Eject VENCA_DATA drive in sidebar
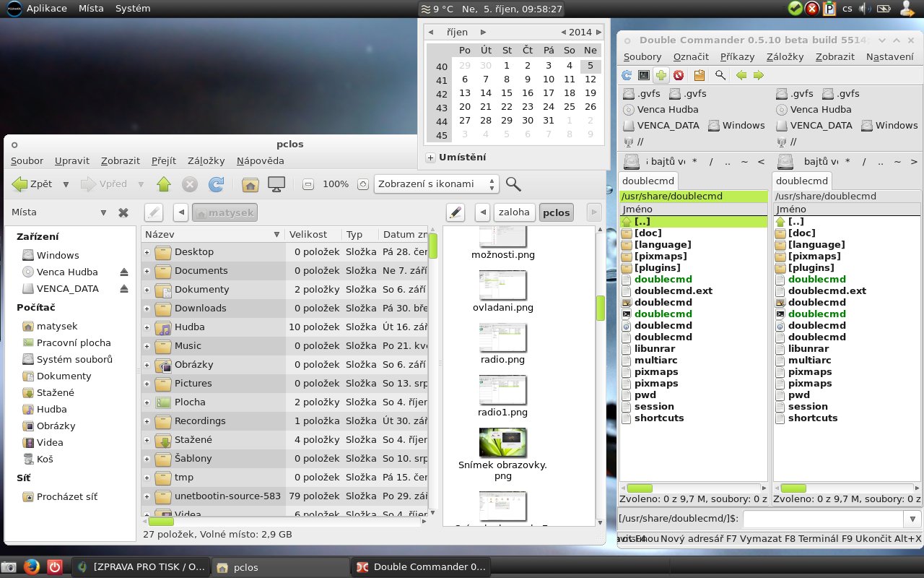924x578 pixels. pos(124,289)
